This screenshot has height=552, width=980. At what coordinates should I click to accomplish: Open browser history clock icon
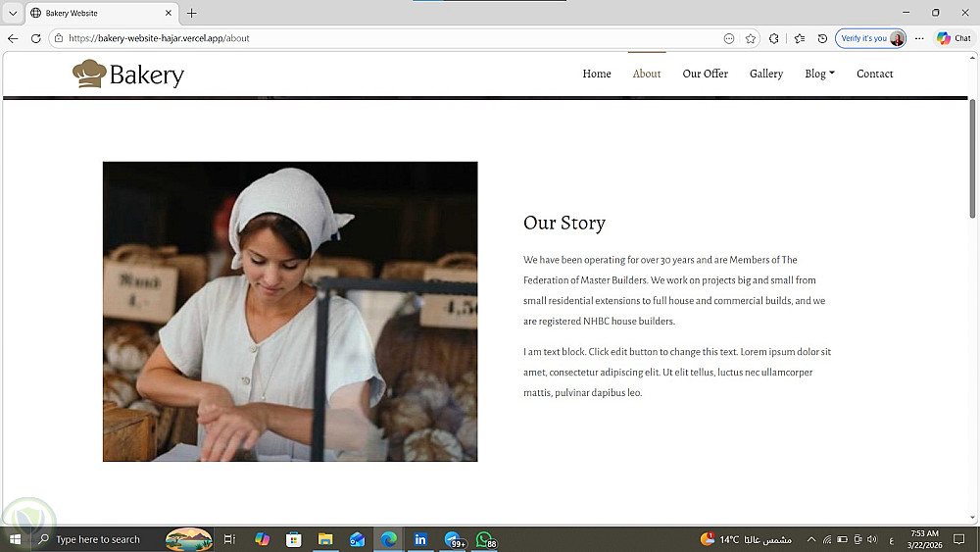pos(822,38)
